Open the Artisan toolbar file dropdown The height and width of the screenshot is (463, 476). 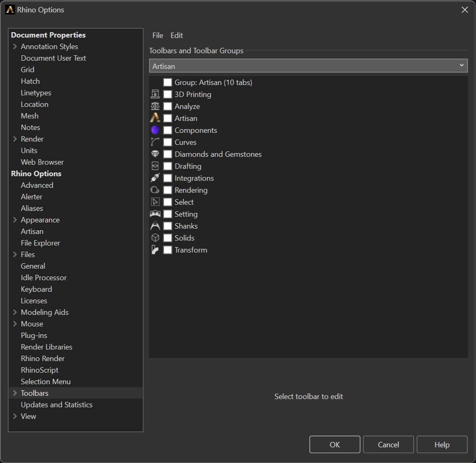308,66
